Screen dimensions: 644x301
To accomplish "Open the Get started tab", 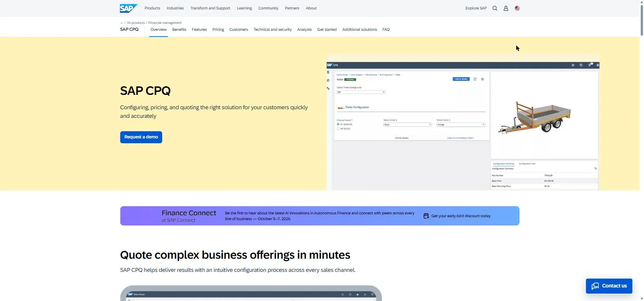I will [x=327, y=30].
